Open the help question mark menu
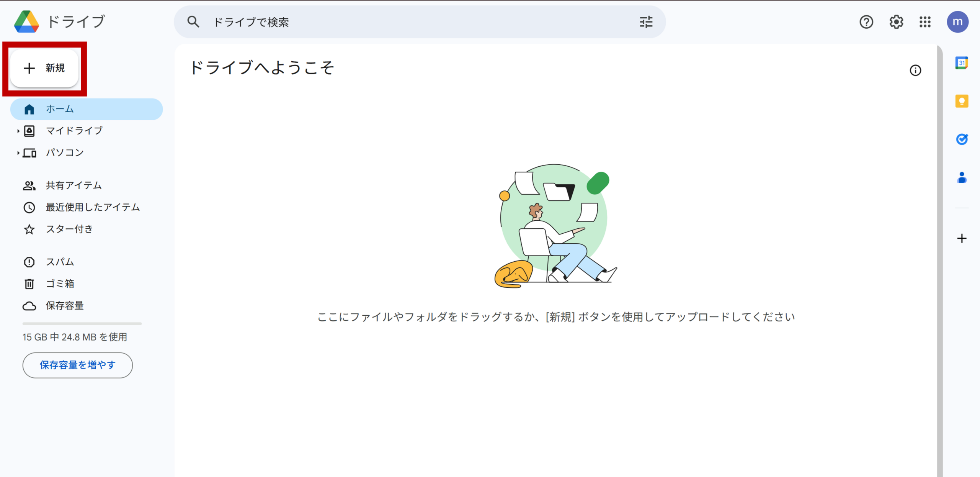This screenshot has height=477, width=980. tap(866, 22)
